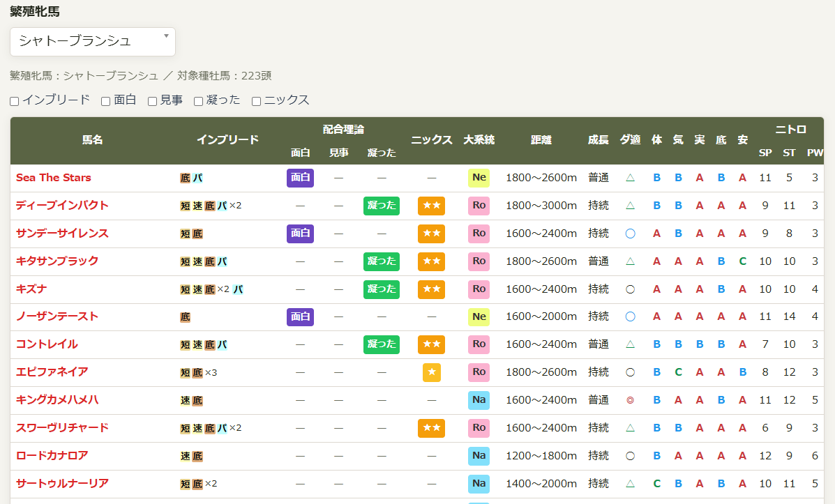This screenshot has width=835, height=504.
Task: Click the 速 inbreed tag in ロードカナロア row
Action: (x=186, y=456)
